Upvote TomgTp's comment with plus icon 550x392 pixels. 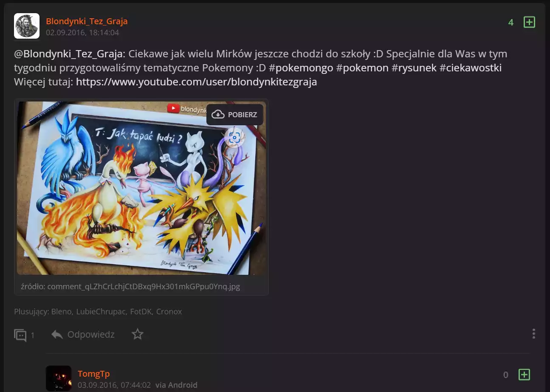click(x=524, y=375)
